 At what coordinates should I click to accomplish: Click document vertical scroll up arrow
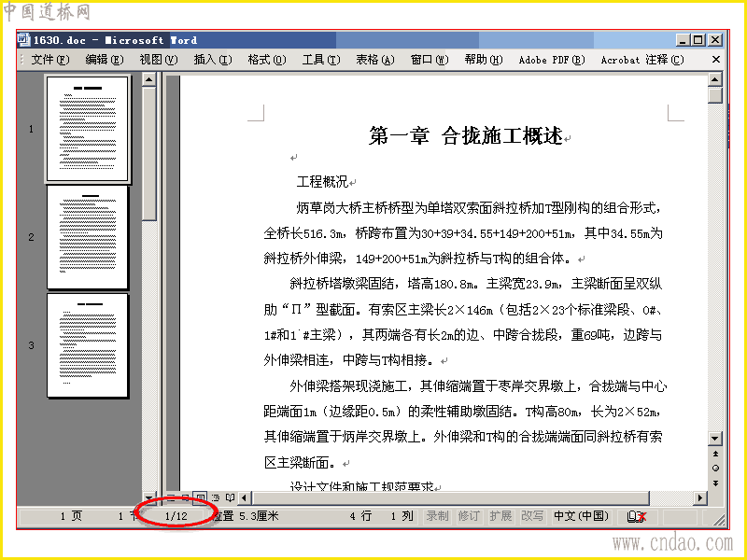click(715, 79)
